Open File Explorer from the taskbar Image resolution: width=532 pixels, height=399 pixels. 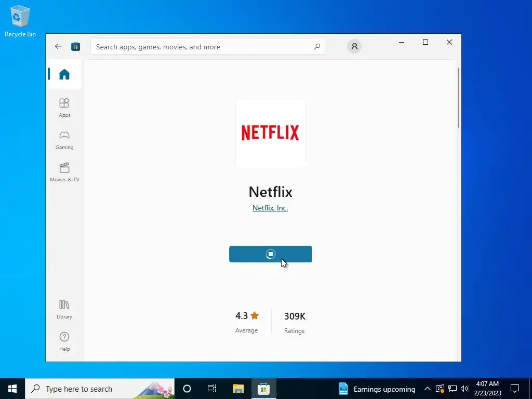(238, 389)
